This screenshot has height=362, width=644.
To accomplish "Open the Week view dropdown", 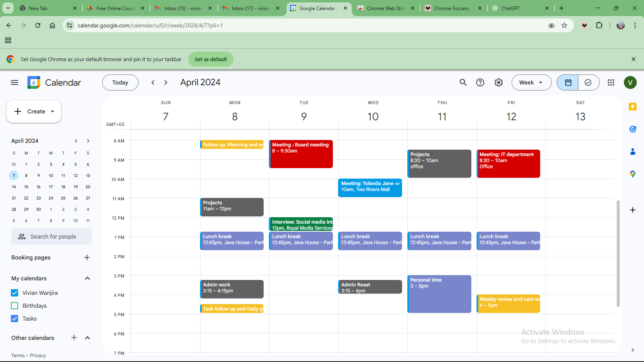I will [x=531, y=82].
